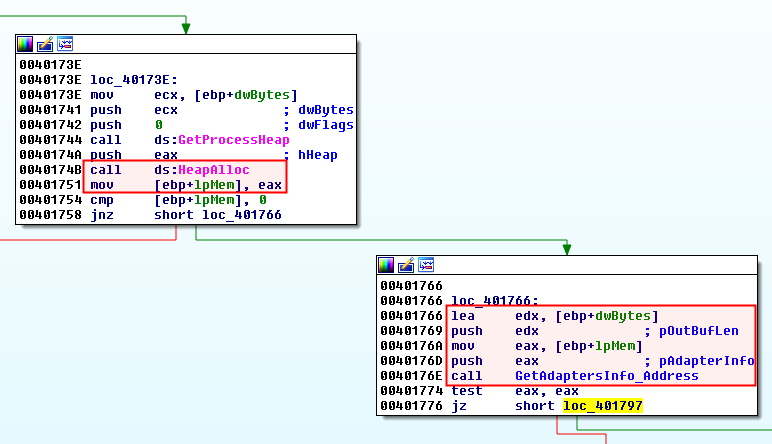Viewport: 772px width, 444px height.
Task: Click address 00401774 of test instruction
Action: point(411,391)
